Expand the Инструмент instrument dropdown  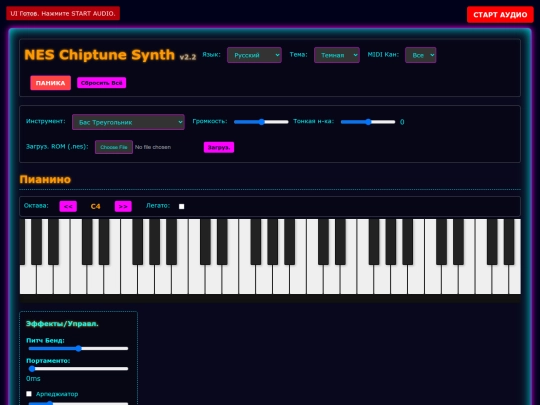tap(128, 122)
